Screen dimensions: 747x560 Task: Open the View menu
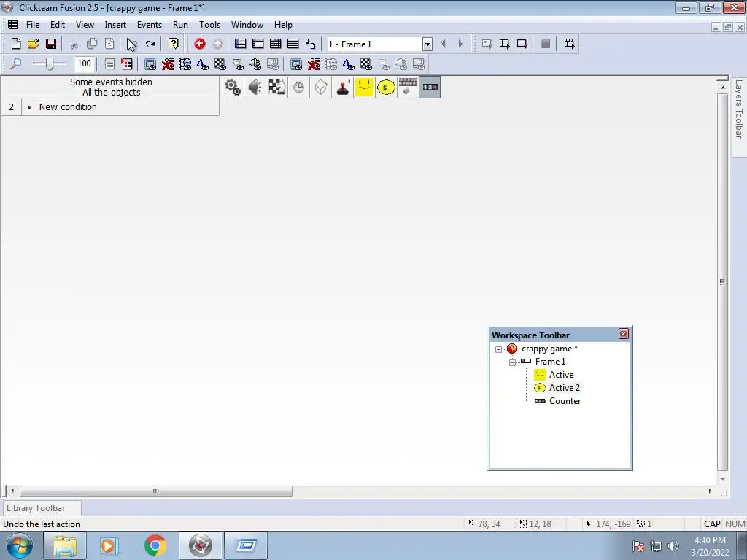click(85, 25)
